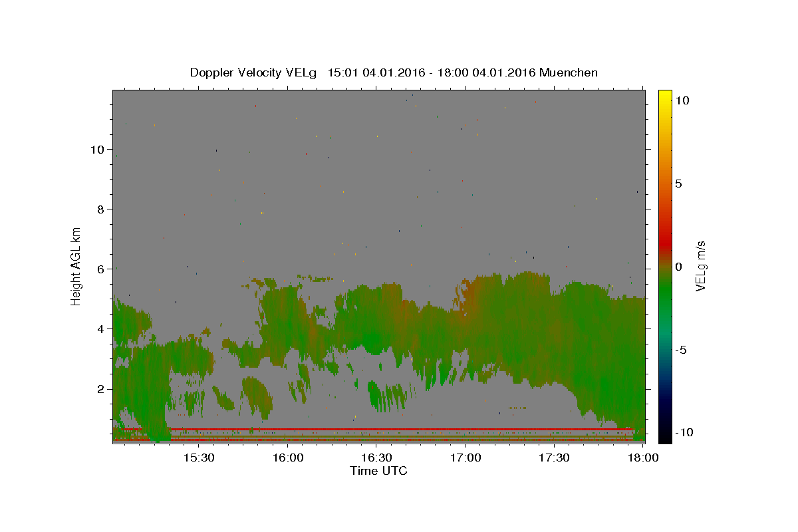Click the colorbar label -5

tap(680, 350)
